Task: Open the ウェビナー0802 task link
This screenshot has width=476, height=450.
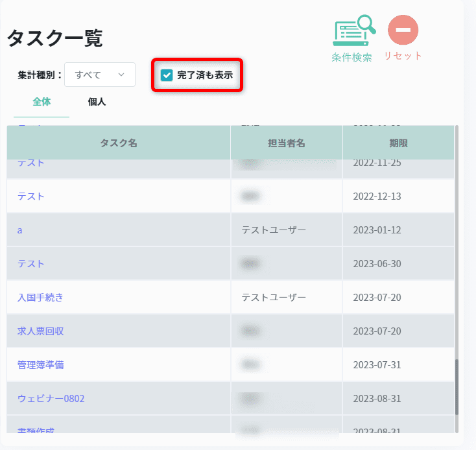Action: point(51,398)
